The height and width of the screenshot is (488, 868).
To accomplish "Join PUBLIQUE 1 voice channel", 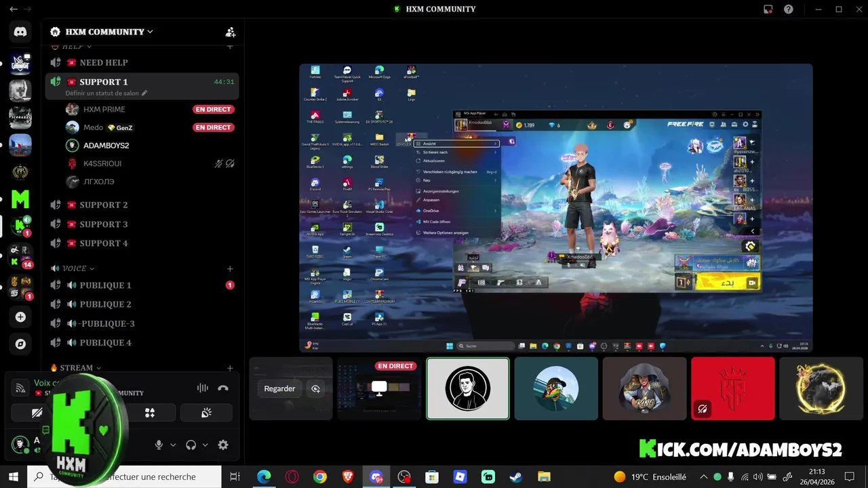I will click(x=142, y=285).
